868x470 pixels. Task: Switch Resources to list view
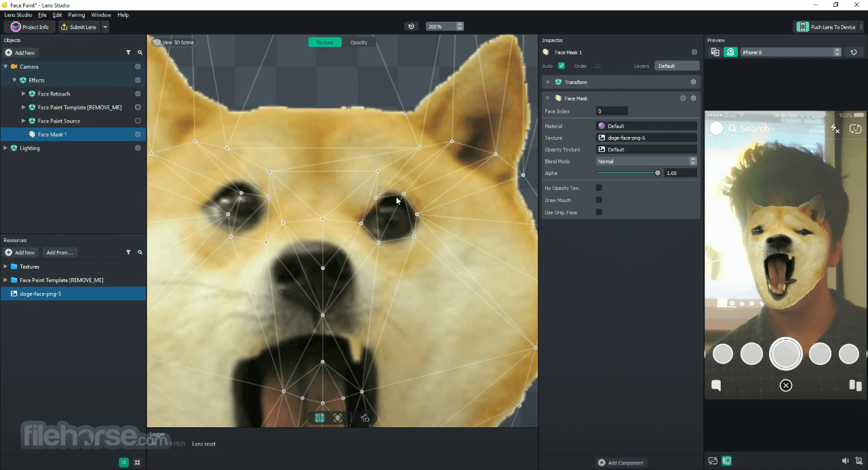(123, 463)
